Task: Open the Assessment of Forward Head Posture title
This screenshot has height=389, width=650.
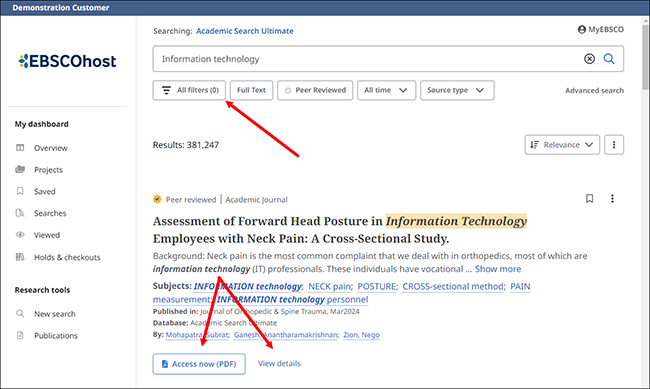Action: (x=340, y=230)
